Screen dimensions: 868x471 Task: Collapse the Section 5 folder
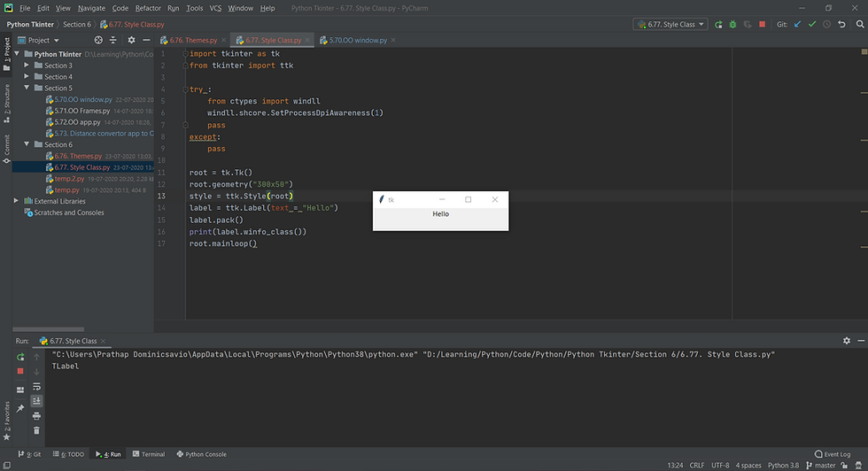click(x=27, y=88)
